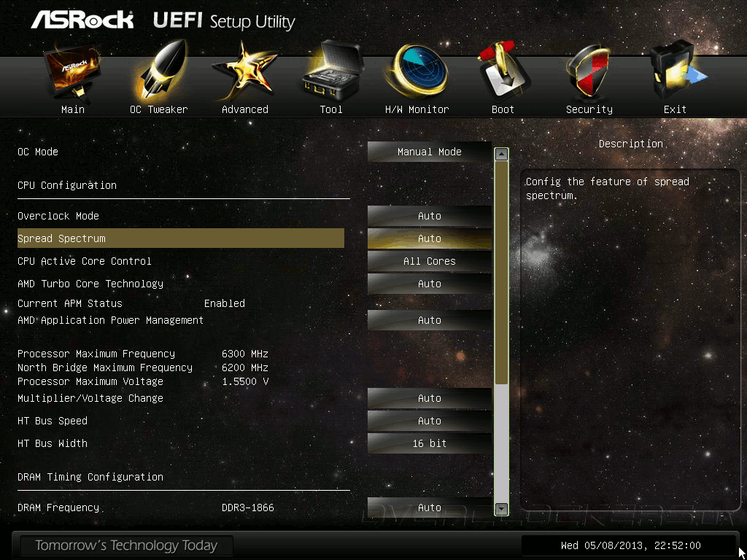
Task: Click the scrollbar down arrow
Action: (501, 508)
